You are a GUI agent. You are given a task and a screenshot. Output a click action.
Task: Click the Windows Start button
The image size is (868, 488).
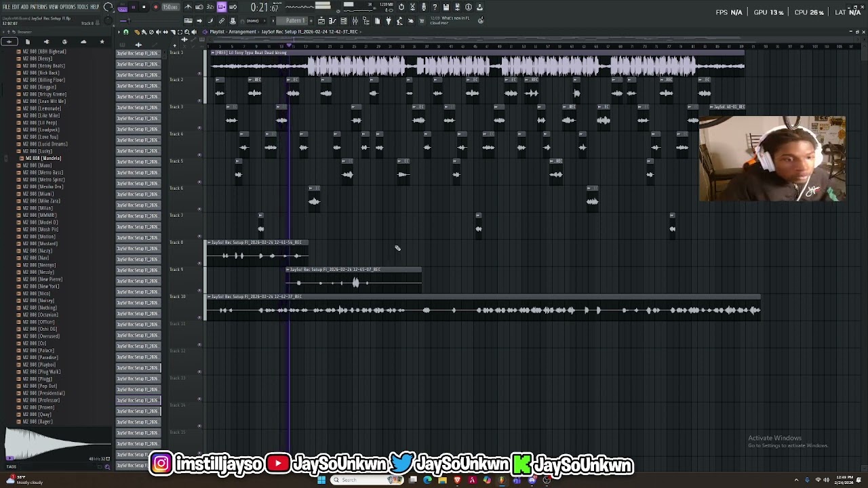(321, 480)
